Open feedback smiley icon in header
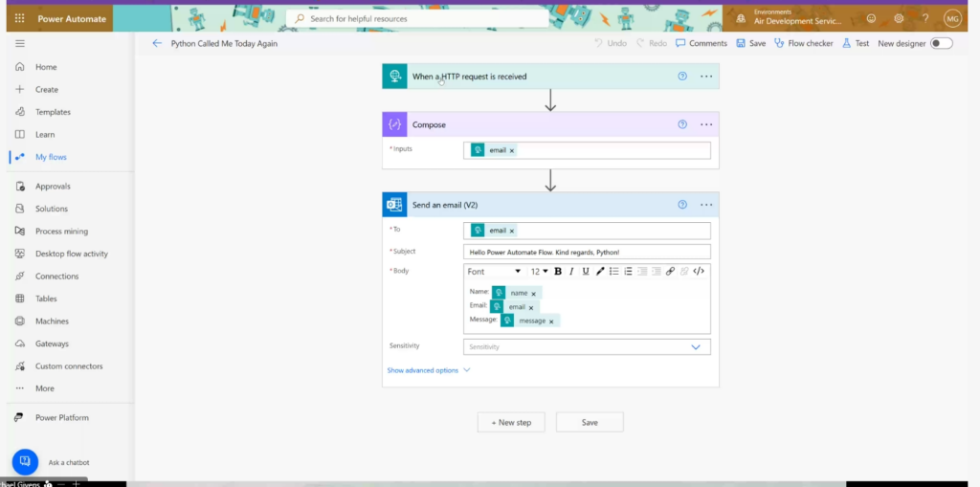980x487 pixels. point(871,18)
